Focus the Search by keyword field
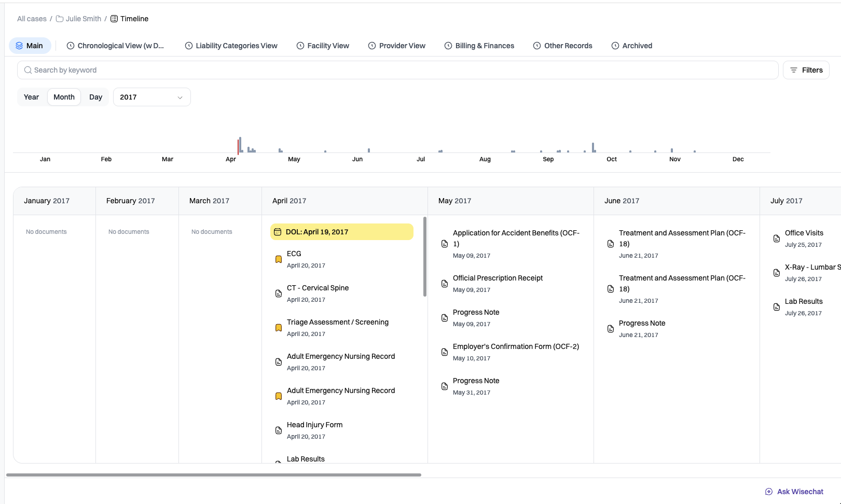The height and width of the screenshot is (504, 841). click(x=398, y=70)
